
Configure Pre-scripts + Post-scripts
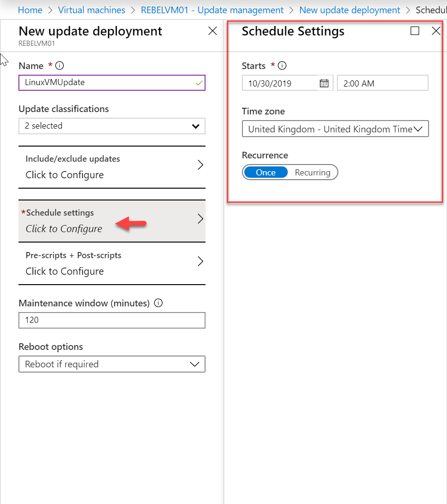(112, 263)
